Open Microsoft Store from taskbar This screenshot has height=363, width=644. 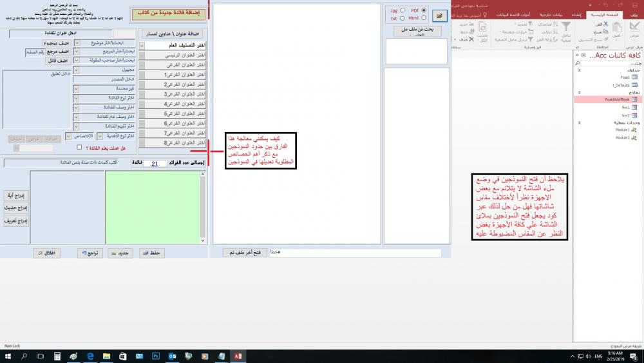coord(123,356)
